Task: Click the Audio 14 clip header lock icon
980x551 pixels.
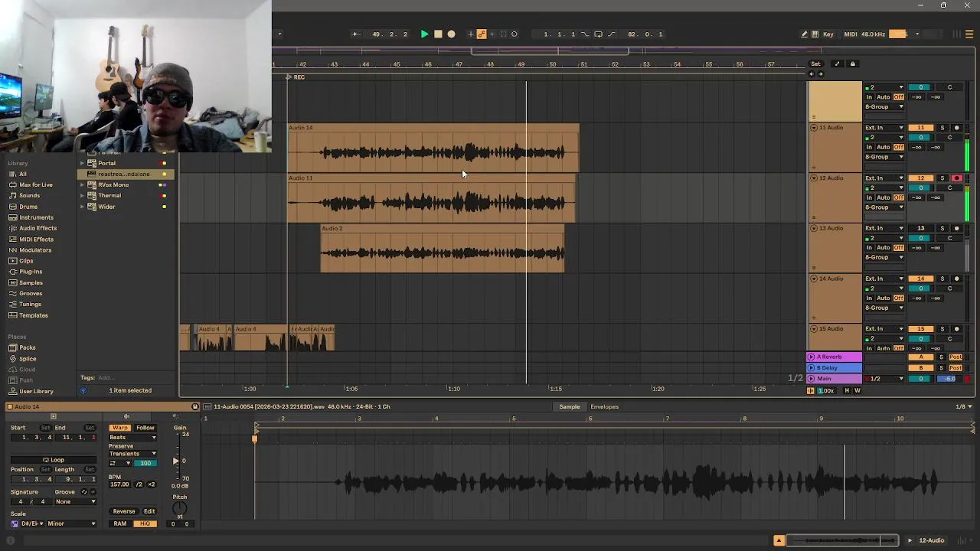Action: click(194, 406)
